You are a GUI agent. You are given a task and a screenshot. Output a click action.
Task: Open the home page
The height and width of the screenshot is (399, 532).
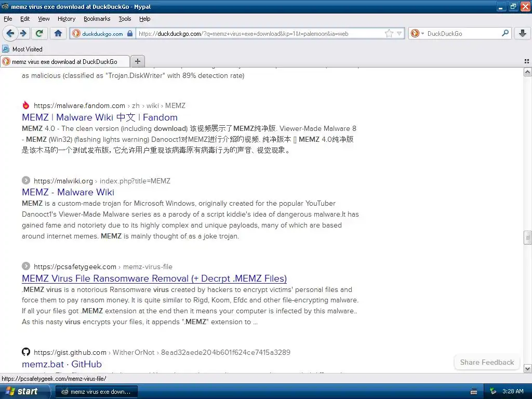[58, 33]
